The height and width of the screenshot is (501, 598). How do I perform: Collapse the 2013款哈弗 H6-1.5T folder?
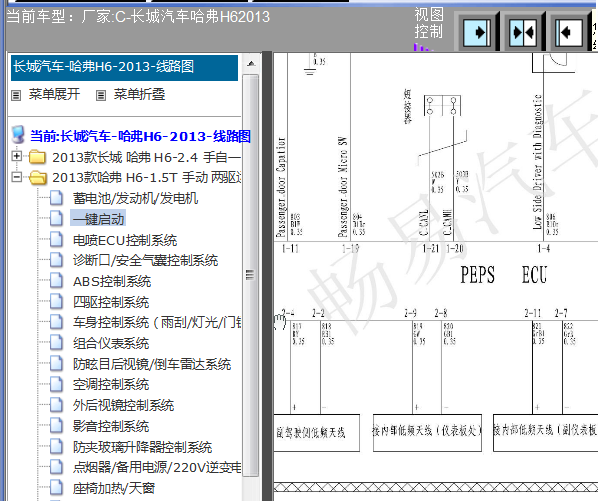click(x=16, y=177)
